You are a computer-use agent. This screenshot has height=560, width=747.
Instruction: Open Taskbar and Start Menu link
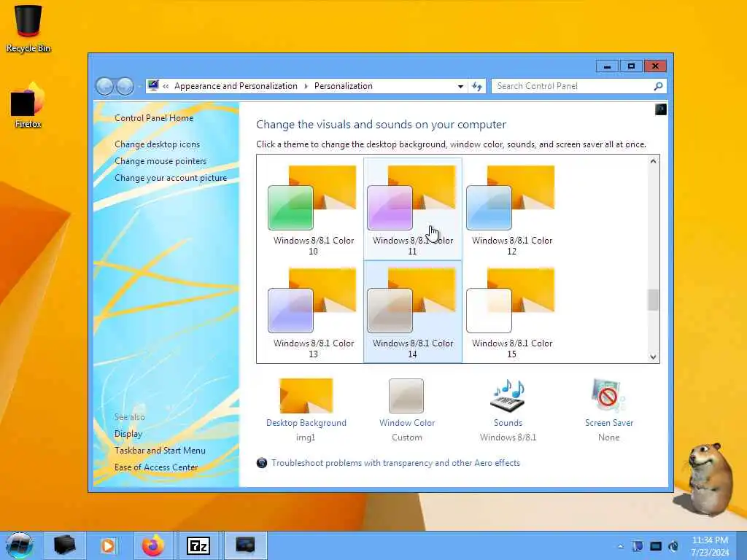point(160,451)
